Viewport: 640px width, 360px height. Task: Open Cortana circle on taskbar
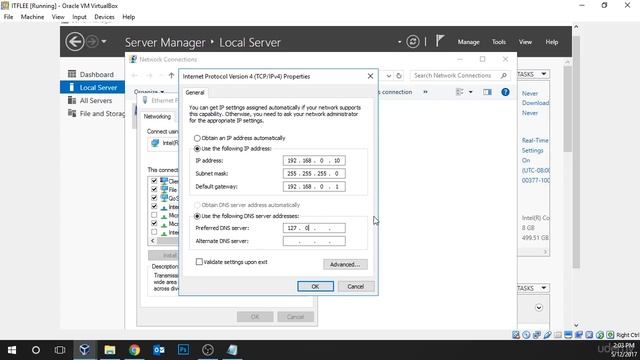(36, 350)
